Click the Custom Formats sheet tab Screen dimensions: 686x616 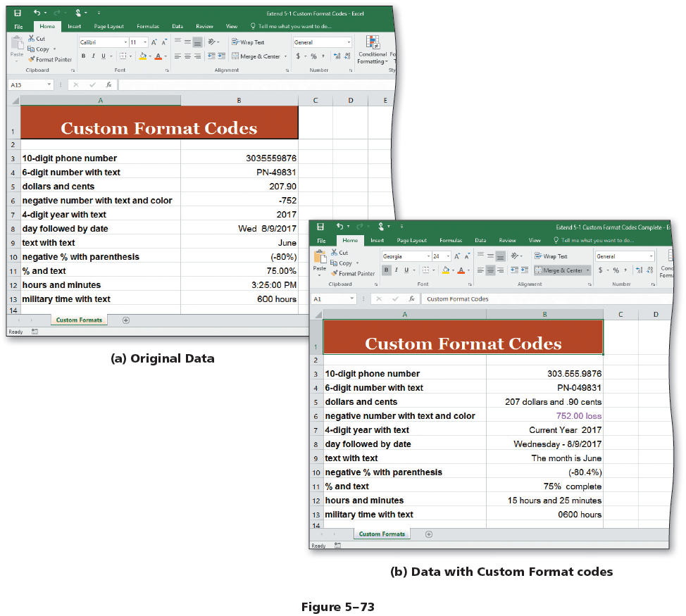(79, 320)
